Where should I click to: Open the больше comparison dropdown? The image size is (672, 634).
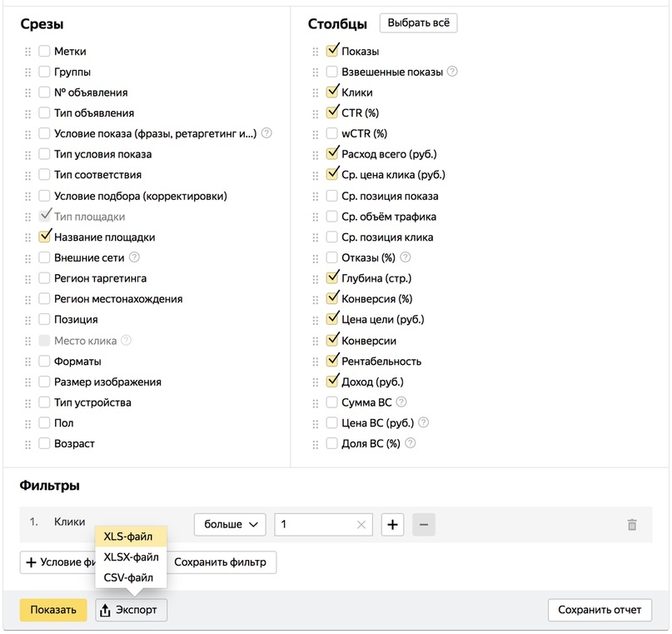point(229,525)
